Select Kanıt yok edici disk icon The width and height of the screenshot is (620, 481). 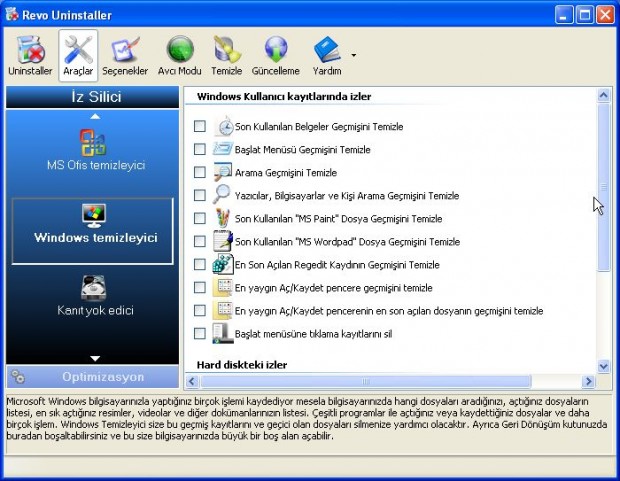tap(93, 288)
